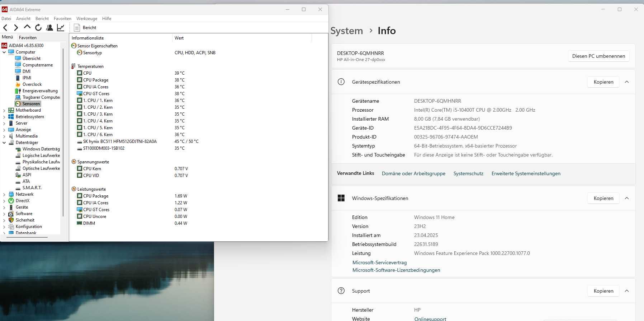Screen dimensions: 644x321
Task: Open Energieverwaltung in the tree
Action: tap(36, 91)
